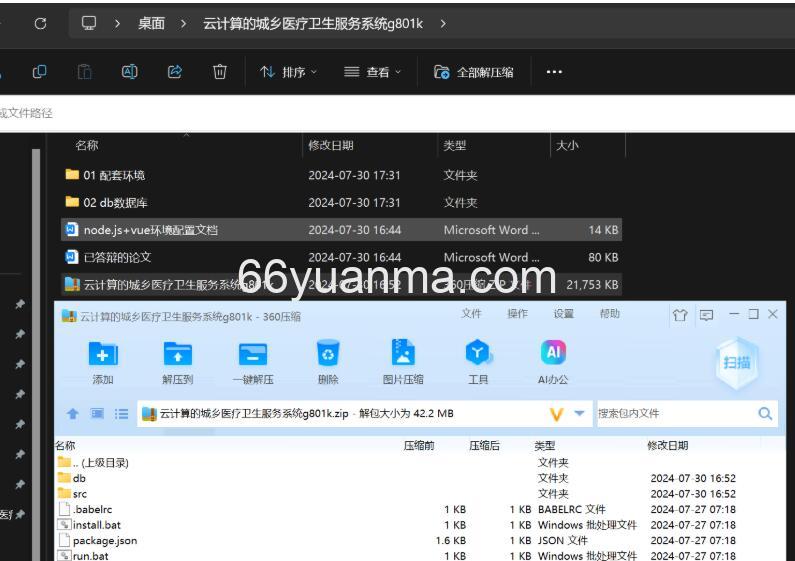Click the Explorer file path input field
The height and width of the screenshot is (561, 795).
(398, 113)
